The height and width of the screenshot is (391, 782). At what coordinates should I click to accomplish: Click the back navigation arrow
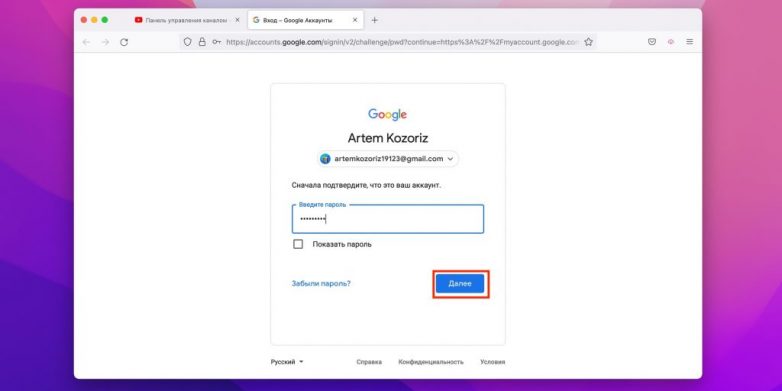pyautogui.click(x=86, y=42)
